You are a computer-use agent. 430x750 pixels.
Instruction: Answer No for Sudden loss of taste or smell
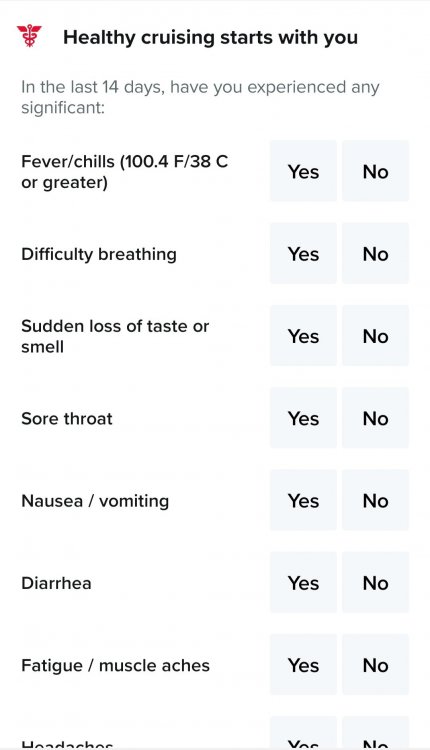coord(375,336)
